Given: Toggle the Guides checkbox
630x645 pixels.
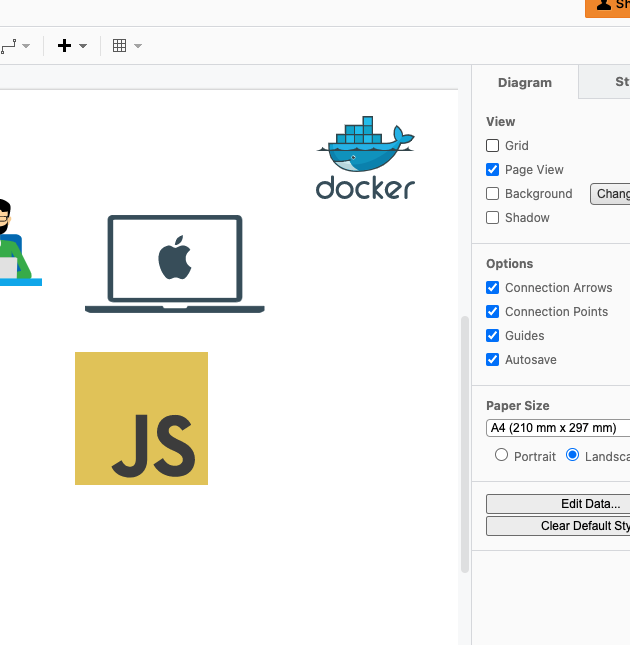Looking at the screenshot, I should coord(492,336).
